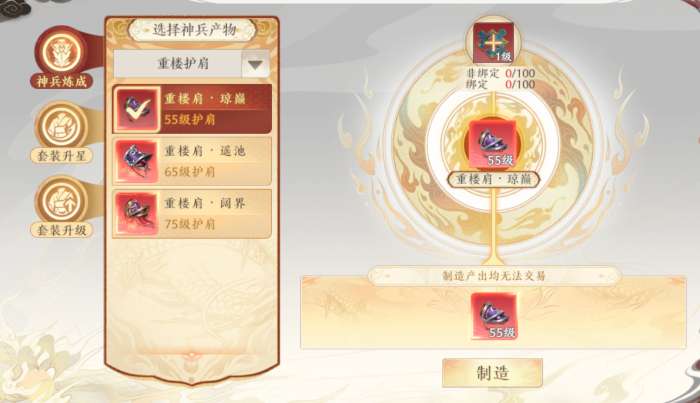Click the material slot plus icon

(493, 43)
